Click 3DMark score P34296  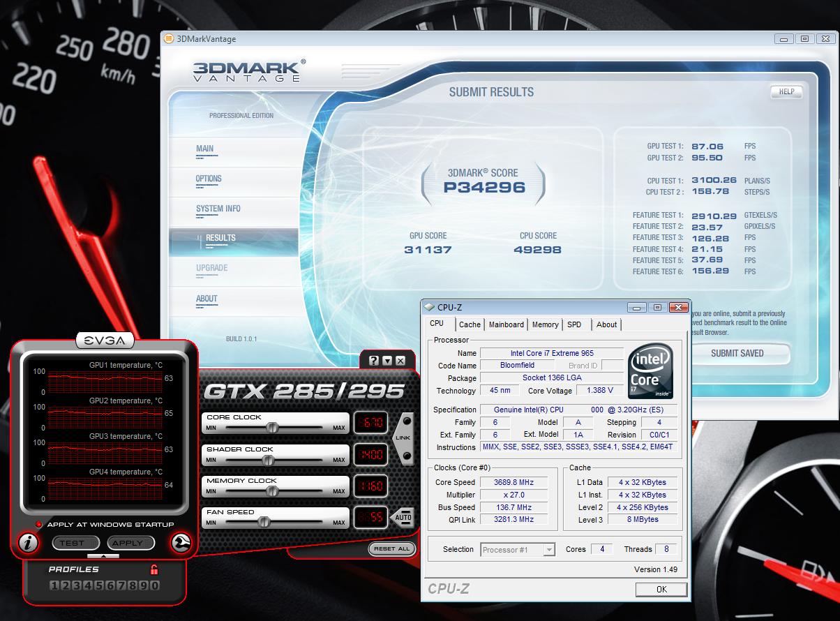pos(483,187)
